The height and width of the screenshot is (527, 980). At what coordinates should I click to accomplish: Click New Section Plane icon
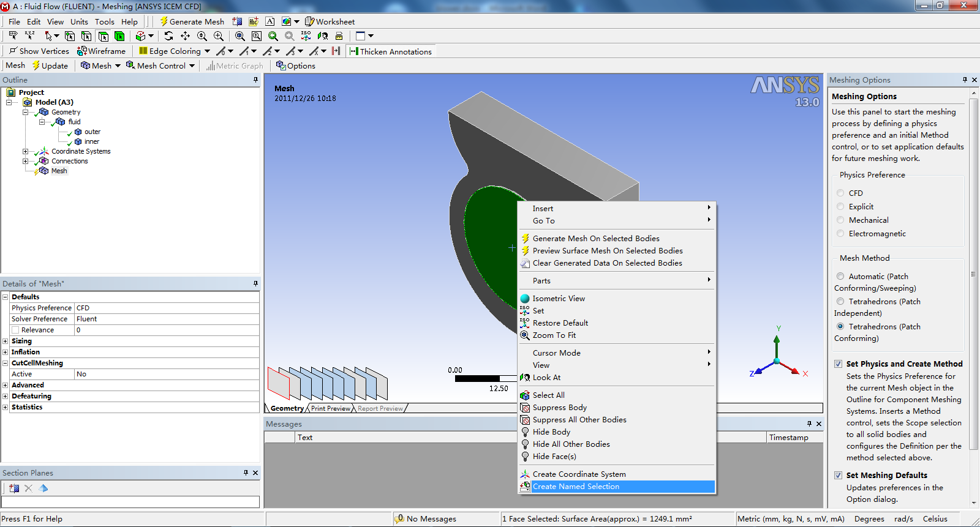pos(13,488)
